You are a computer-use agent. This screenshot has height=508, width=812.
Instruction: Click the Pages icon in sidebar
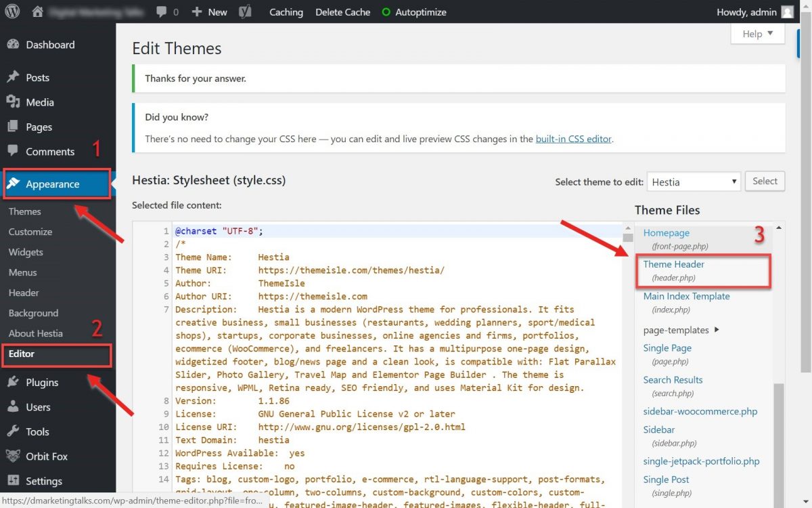(x=13, y=127)
